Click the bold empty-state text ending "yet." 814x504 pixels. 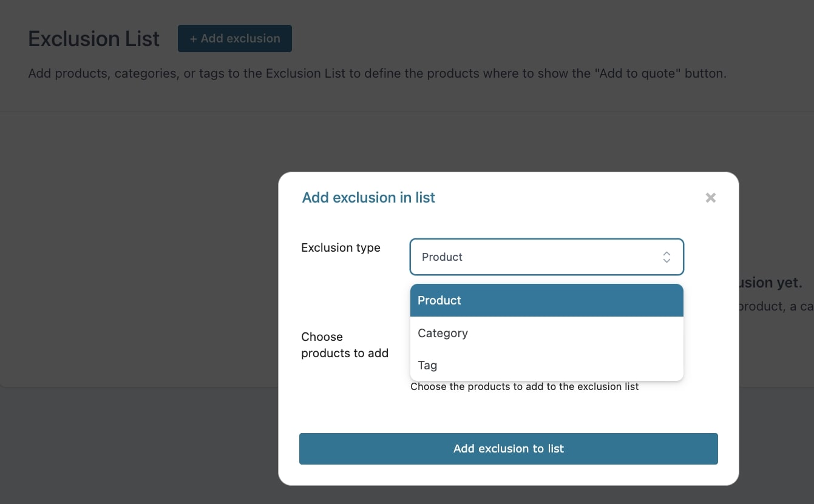pos(771,283)
